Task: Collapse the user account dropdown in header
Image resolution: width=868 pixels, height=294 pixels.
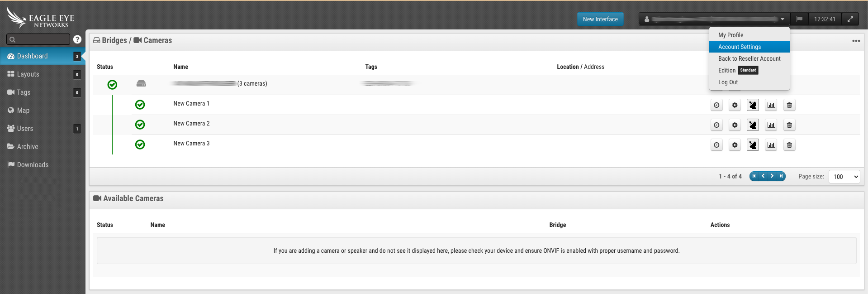Action: [714, 19]
